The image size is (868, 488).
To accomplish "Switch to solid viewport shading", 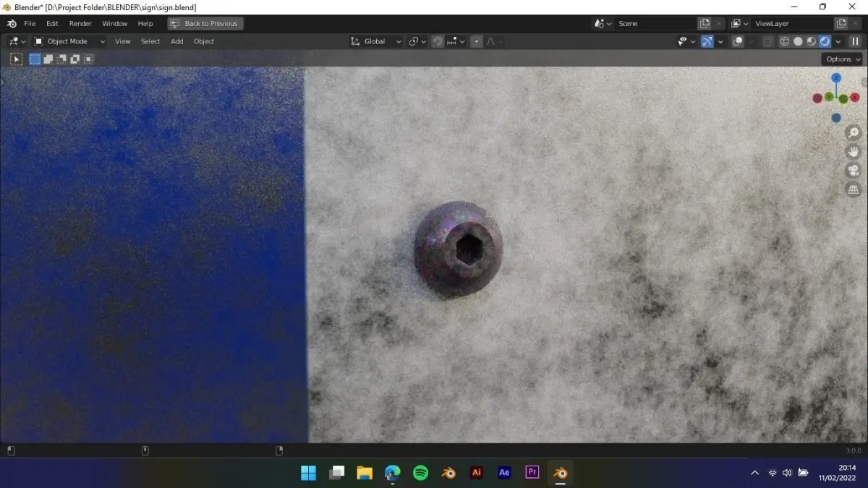I will [x=798, y=41].
